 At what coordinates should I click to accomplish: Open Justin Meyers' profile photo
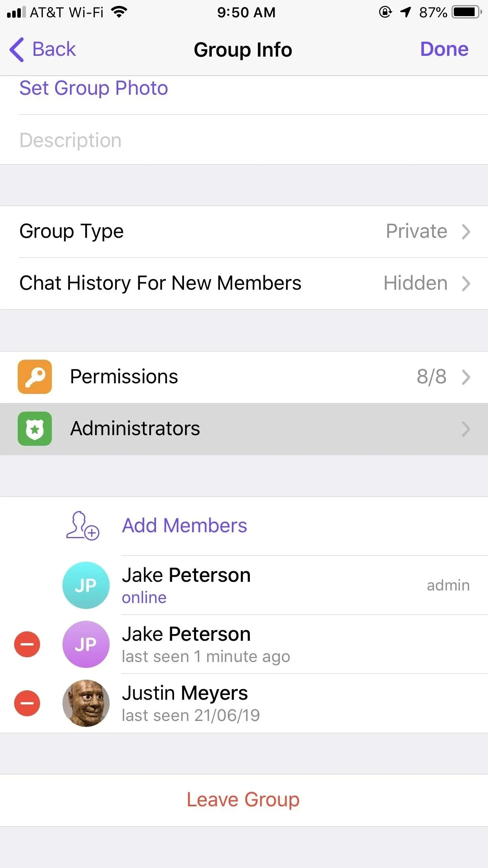(86, 703)
